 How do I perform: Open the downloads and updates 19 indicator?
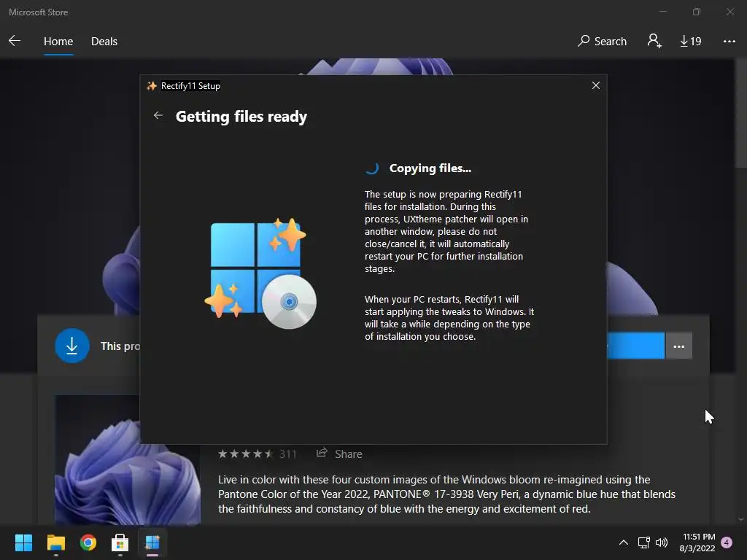point(690,42)
